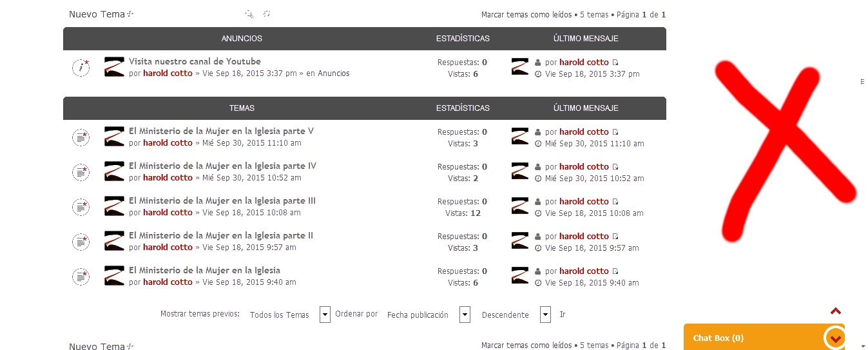Click the view latest post icon in Anuncios row

(615, 63)
